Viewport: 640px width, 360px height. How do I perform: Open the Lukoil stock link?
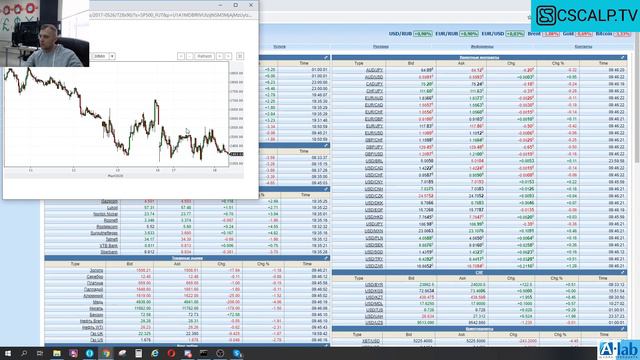coord(112,208)
